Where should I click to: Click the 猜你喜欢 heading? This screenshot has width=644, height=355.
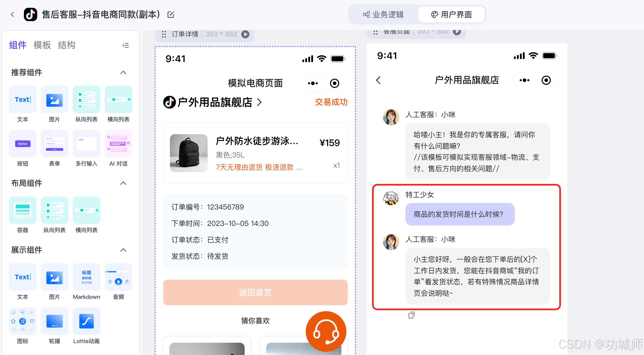coord(255,321)
